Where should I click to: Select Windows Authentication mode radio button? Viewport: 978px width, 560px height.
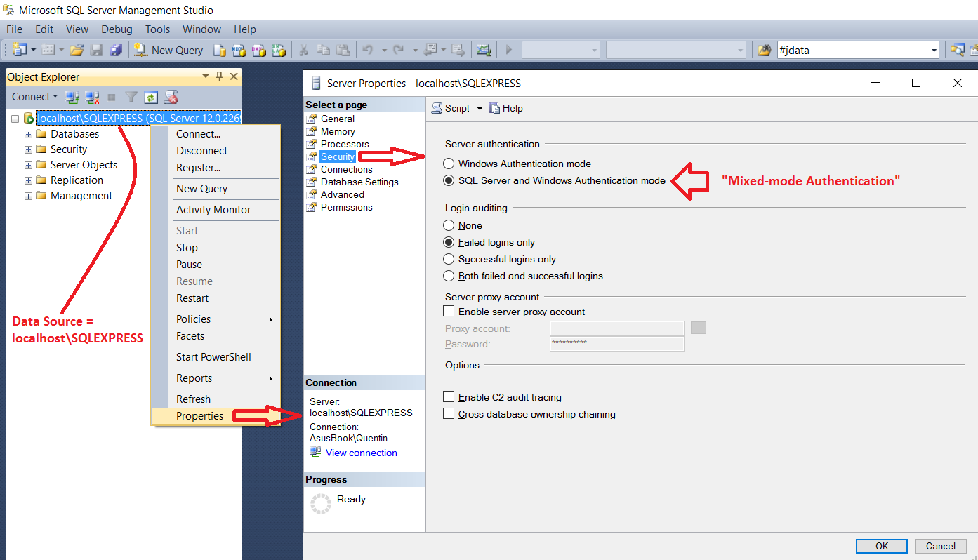[x=449, y=164]
